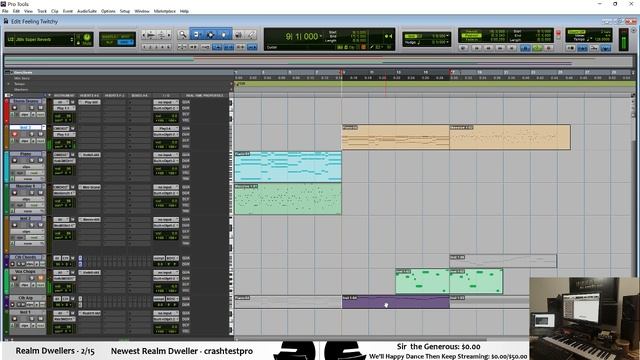Screen dimensions: 640x360
Task: Open the Clip menu
Action: coord(54,11)
